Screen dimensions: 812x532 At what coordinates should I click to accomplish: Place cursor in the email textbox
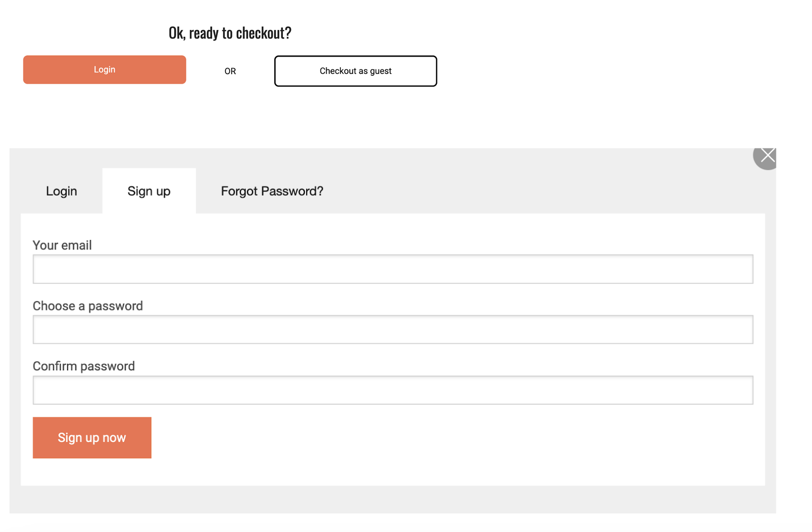tap(393, 269)
